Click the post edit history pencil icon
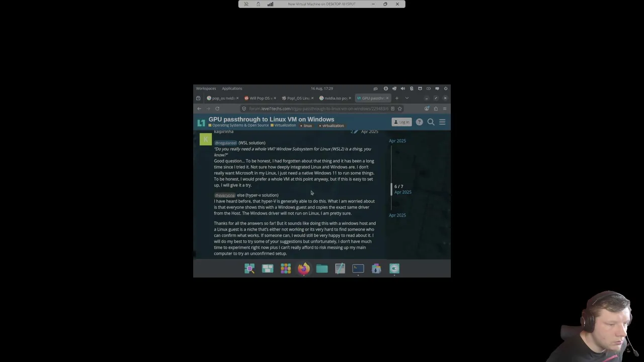Image resolution: width=644 pixels, height=362 pixels. point(356,132)
